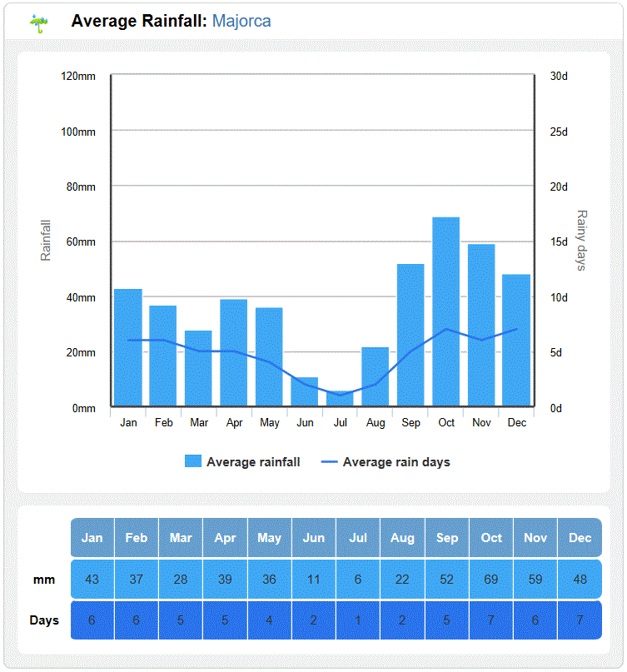Click the Jun table header cell
The image size is (627, 672).
point(314,537)
